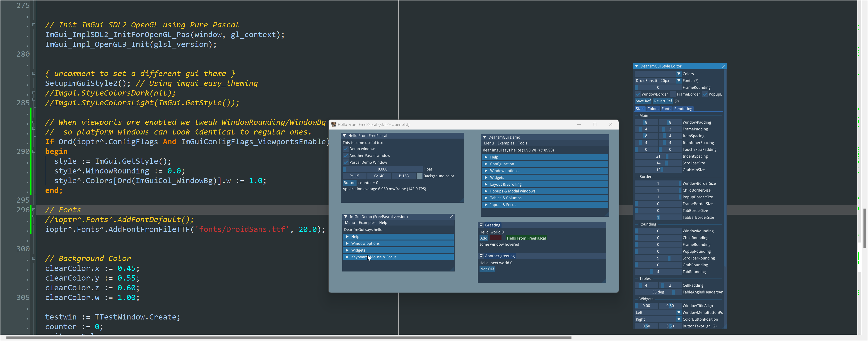Open the Tools menu in Dear ImGui Demo
The height and width of the screenshot is (341, 868).
pos(522,144)
